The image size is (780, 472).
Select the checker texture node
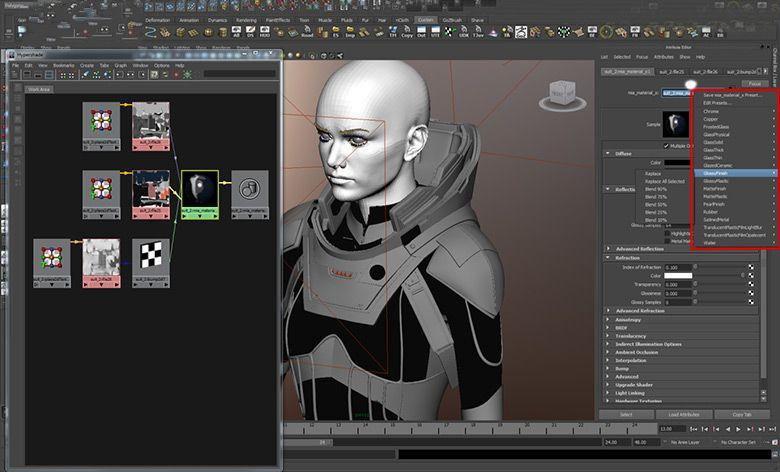tap(150, 256)
